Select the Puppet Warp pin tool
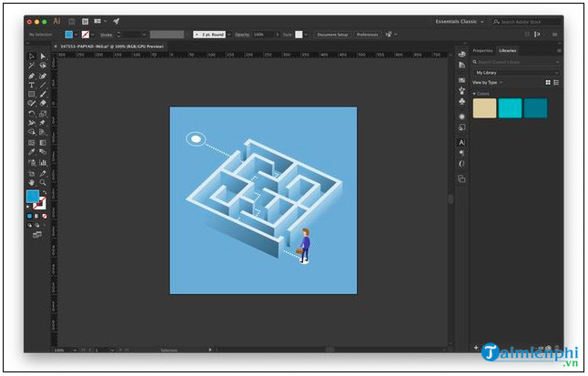 coord(43,123)
